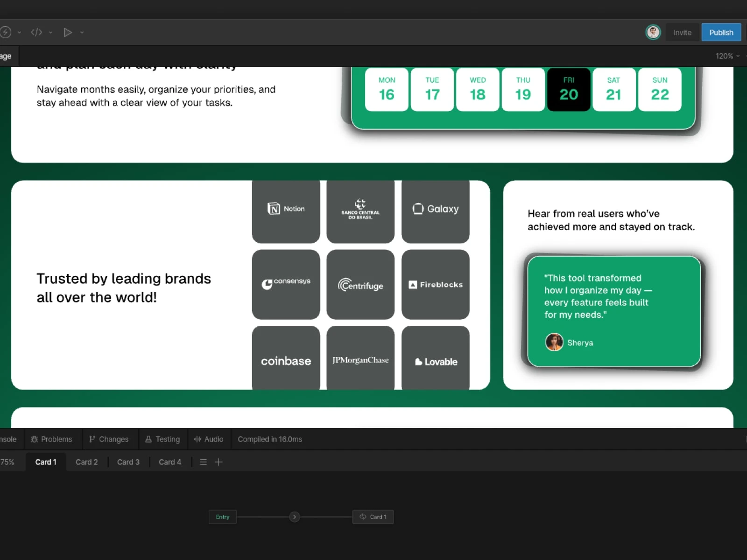Click the code brackets icon
Screen dimensions: 747x560
(x=36, y=32)
